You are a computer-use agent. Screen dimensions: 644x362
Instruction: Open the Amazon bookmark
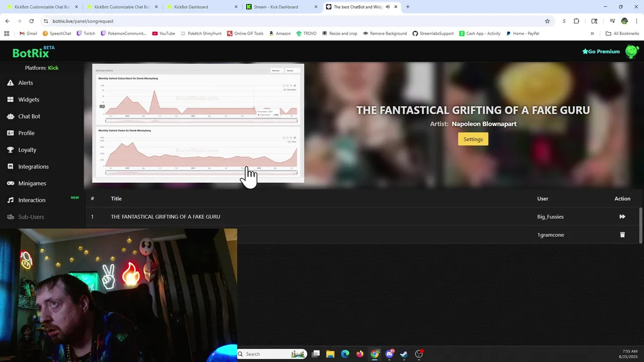279,34
